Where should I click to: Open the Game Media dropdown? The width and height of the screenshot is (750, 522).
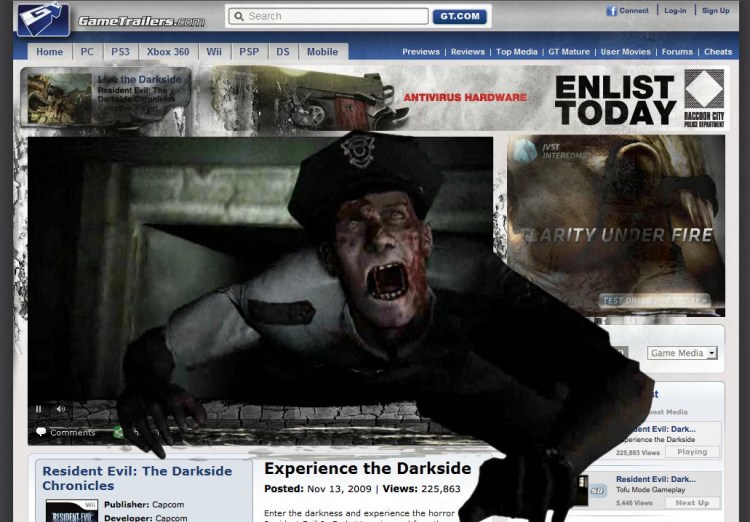(683, 353)
